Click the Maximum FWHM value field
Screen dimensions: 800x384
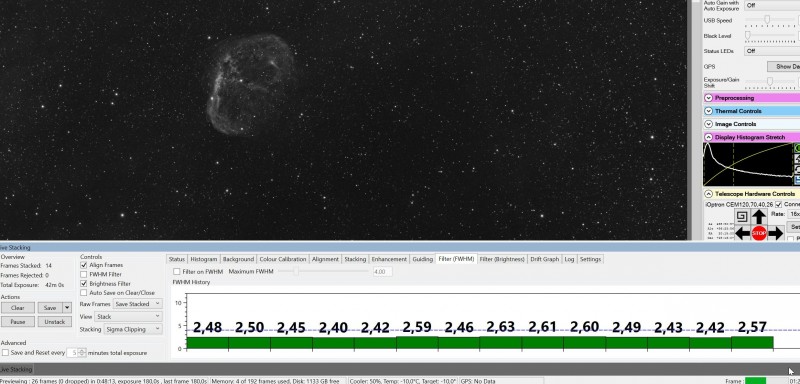click(x=382, y=272)
